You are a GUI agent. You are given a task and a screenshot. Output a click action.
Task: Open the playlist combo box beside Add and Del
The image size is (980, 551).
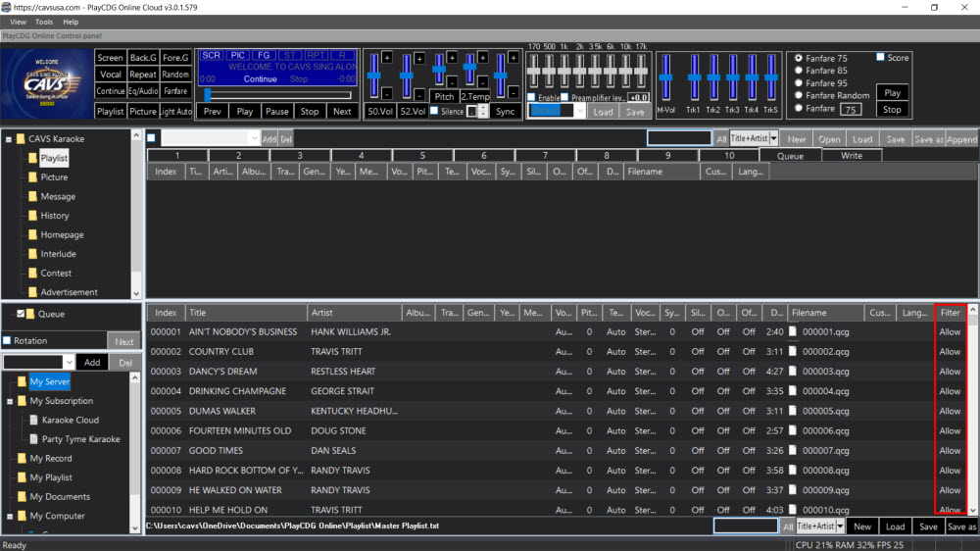click(x=210, y=138)
